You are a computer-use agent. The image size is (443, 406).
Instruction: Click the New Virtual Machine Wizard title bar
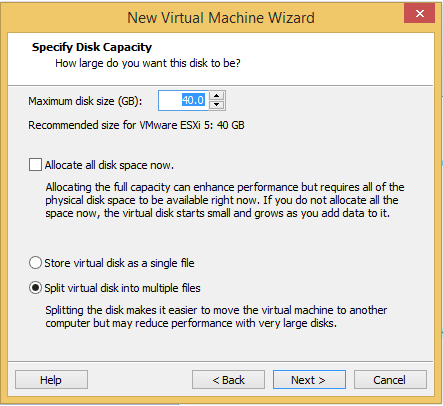point(221,18)
